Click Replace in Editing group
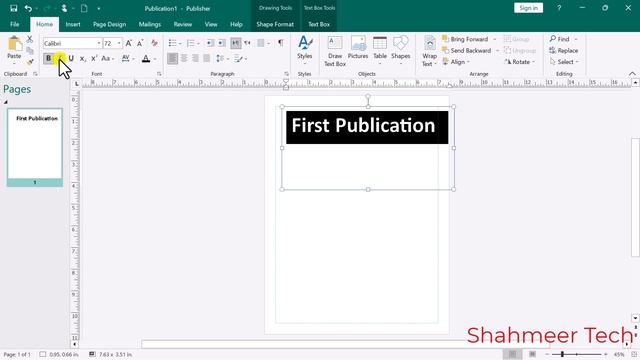640x360 pixels. (x=564, y=51)
